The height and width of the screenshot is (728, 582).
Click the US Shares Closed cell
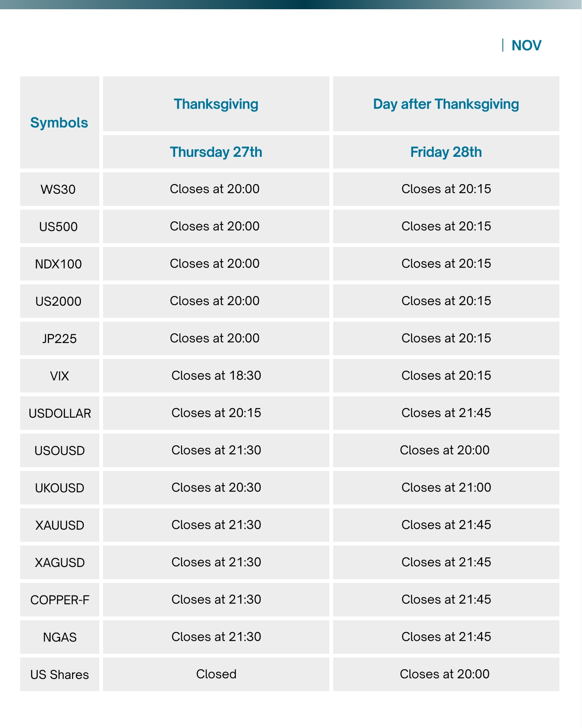click(x=216, y=674)
